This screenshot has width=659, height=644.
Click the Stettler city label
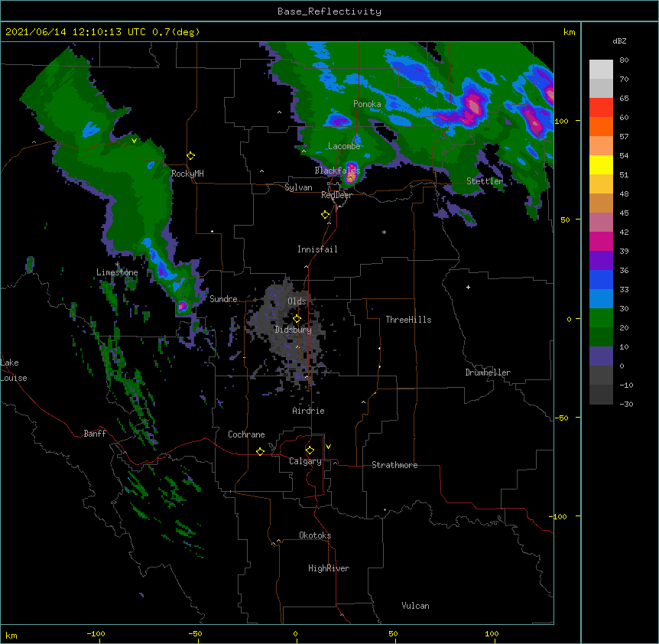click(x=485, y=181)
